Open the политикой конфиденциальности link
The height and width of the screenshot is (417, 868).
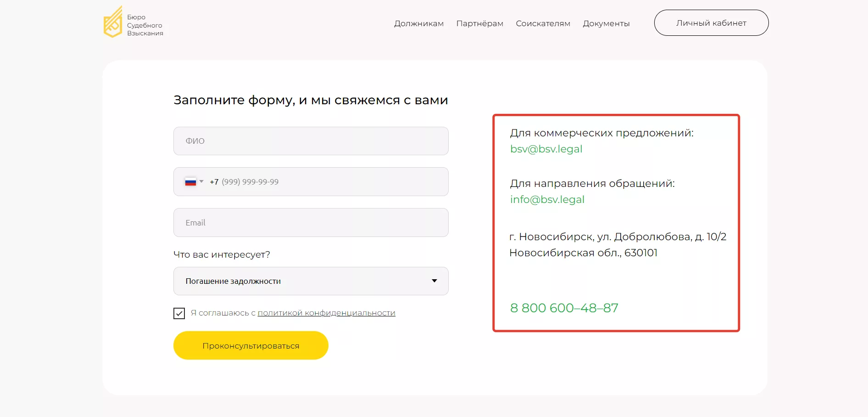click(x=327, y=313)
